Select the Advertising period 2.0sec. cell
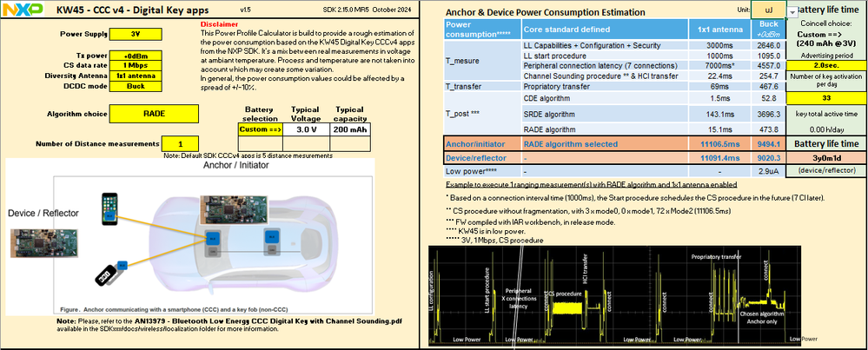 [826, 66]
